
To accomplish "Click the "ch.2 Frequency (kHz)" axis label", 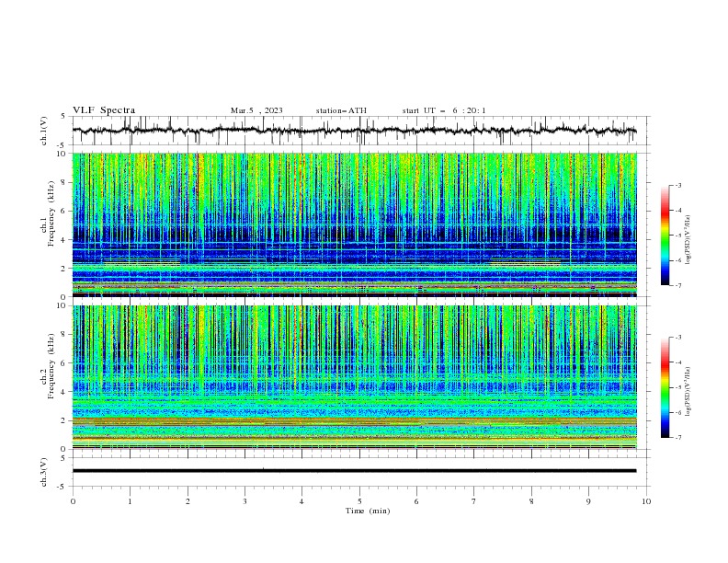I will [48, 366].
